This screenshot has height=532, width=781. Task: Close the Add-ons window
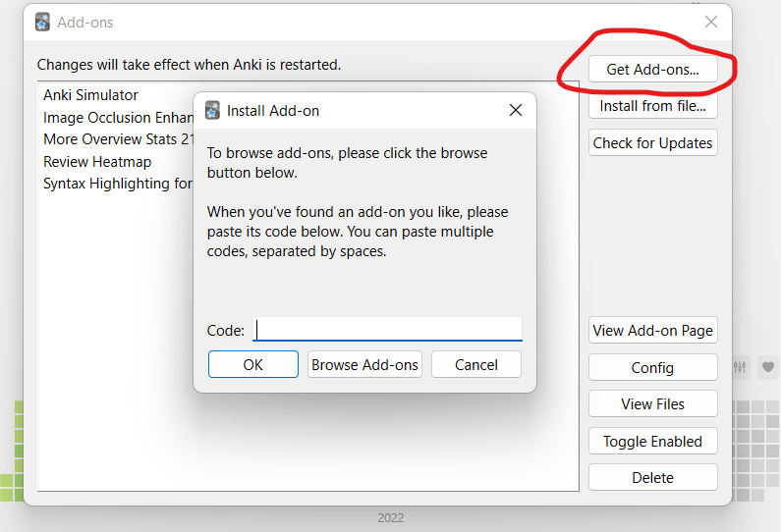711,22
